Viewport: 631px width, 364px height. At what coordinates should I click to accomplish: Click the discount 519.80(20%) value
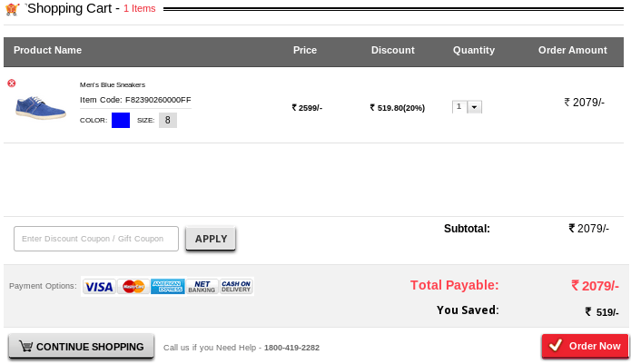[398, 108]
